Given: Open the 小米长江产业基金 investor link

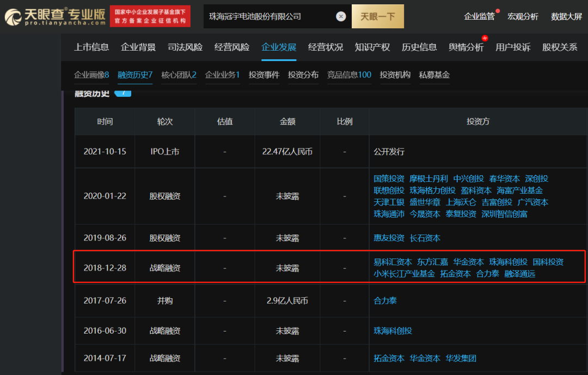Looking at the screenshot, I should (404, 274).
